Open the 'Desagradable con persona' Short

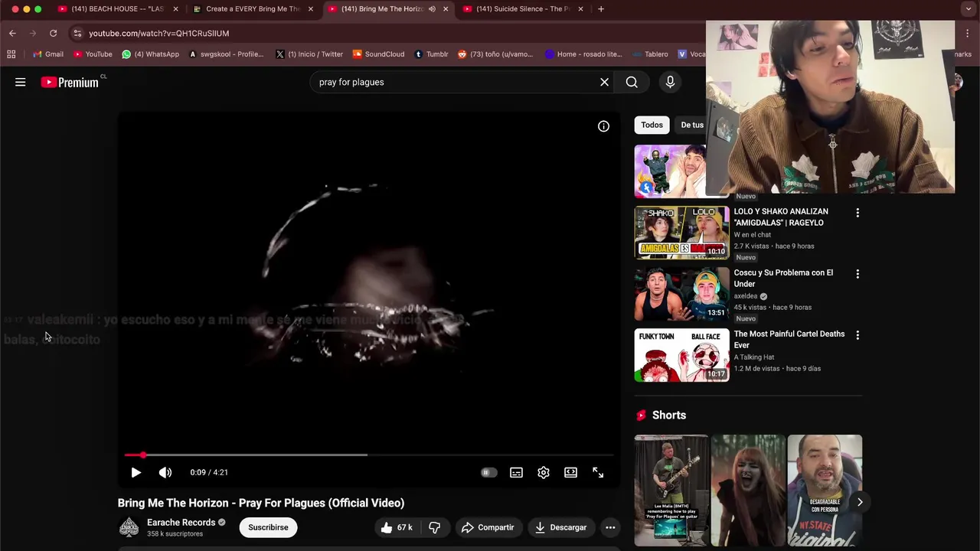[825, 491]
